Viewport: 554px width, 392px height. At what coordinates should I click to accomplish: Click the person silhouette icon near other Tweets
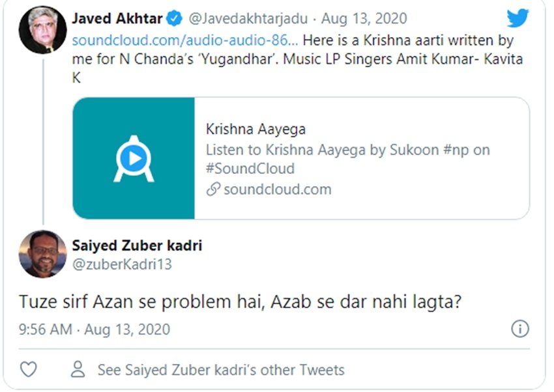click(x=78, y=369)
